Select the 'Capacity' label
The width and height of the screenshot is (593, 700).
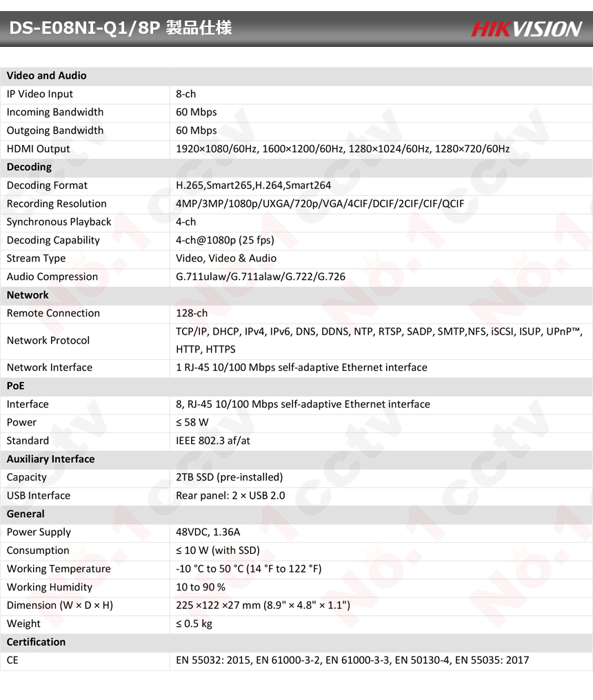tap(26, 477)
